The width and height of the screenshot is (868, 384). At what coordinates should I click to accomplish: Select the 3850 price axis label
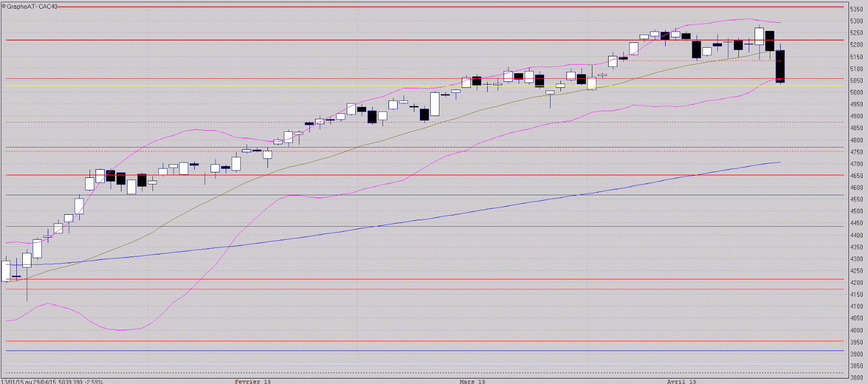pos(856,366)
